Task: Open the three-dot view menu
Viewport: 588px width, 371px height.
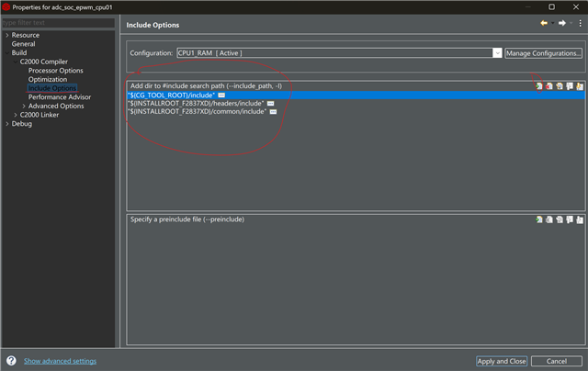Action: coord(580,23)
